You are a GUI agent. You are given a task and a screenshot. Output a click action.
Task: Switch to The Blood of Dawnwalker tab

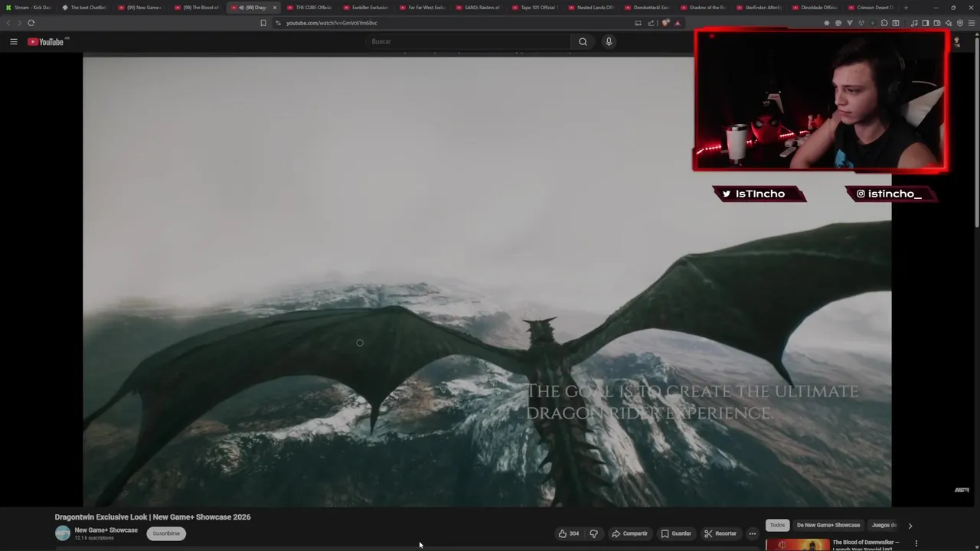point(197,8)
